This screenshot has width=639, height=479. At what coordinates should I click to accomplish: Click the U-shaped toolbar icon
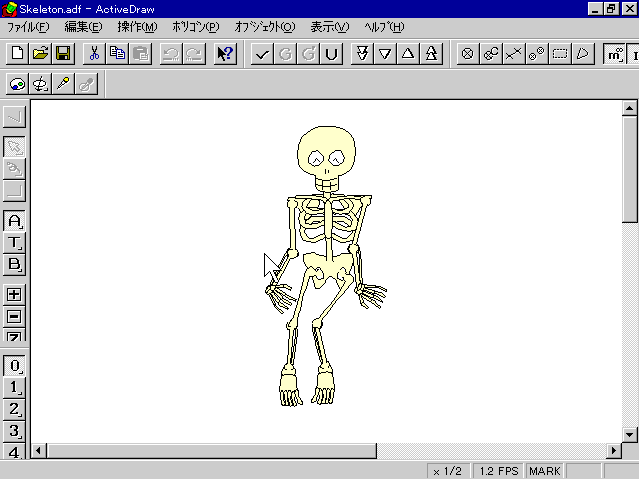[331, 53]
